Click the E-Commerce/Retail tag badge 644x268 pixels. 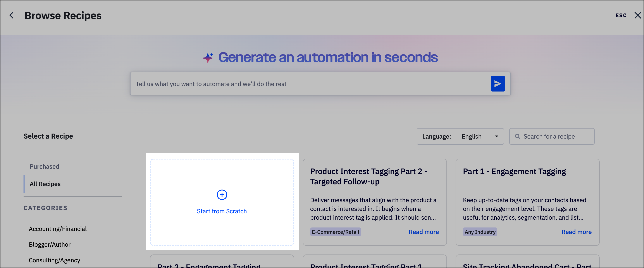(335, 232)
